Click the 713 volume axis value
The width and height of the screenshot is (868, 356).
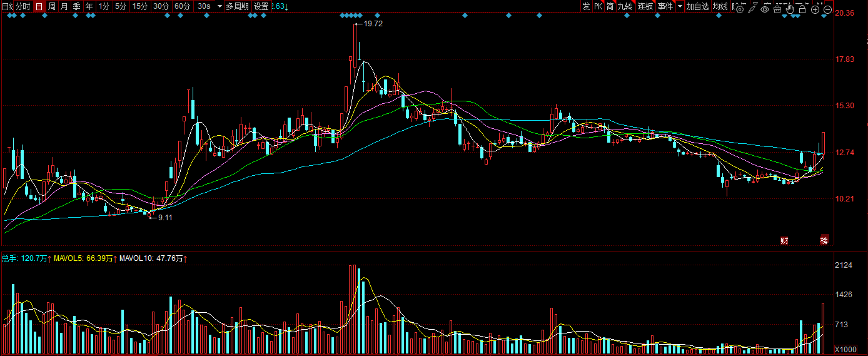point(842,324)
